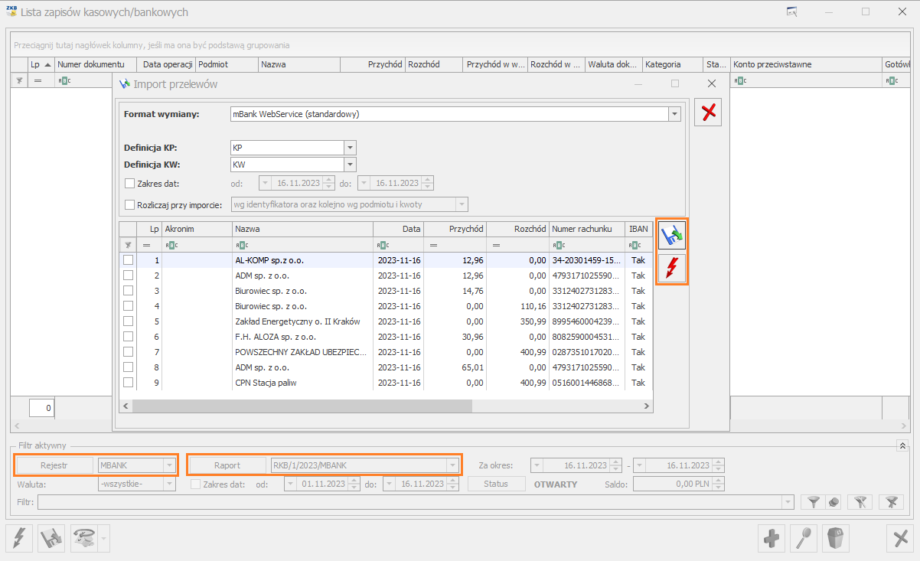Click the filter row funnel icon in the main list

click(x=19, y=80)
